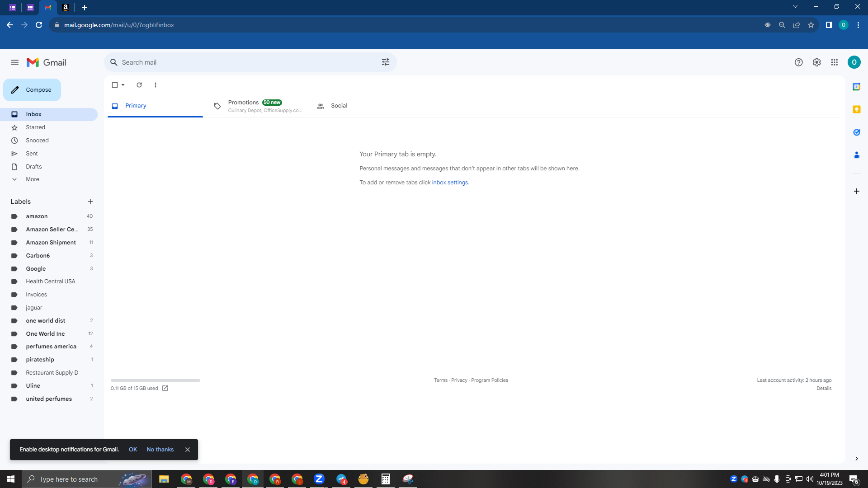Open Google Keep side panel

click(x=857, y=109)
